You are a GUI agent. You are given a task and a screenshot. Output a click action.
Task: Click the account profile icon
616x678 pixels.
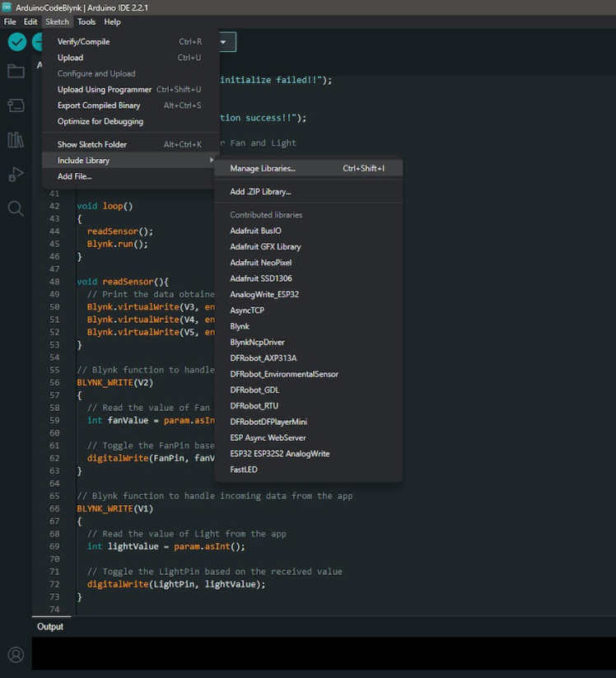(x=16, y=655)
